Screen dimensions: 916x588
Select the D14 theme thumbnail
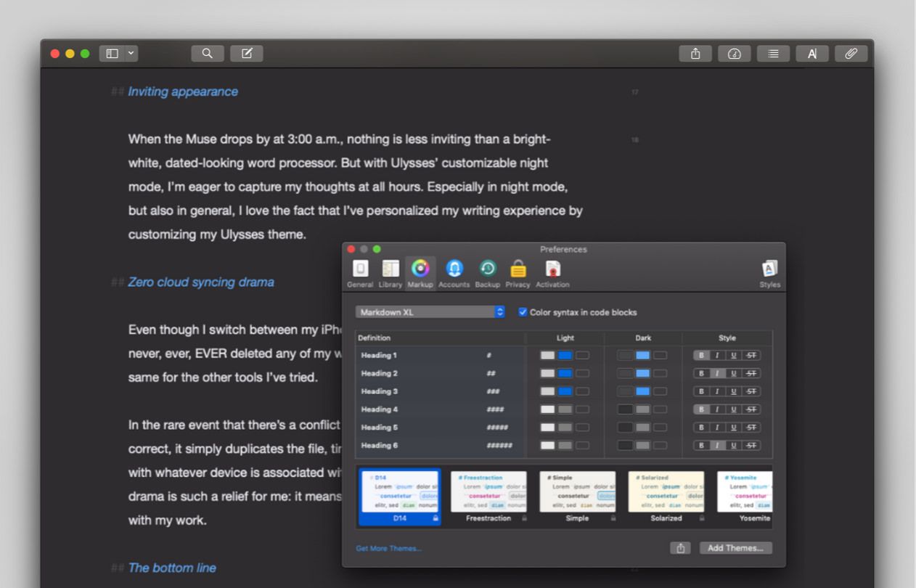coord(400,497)
